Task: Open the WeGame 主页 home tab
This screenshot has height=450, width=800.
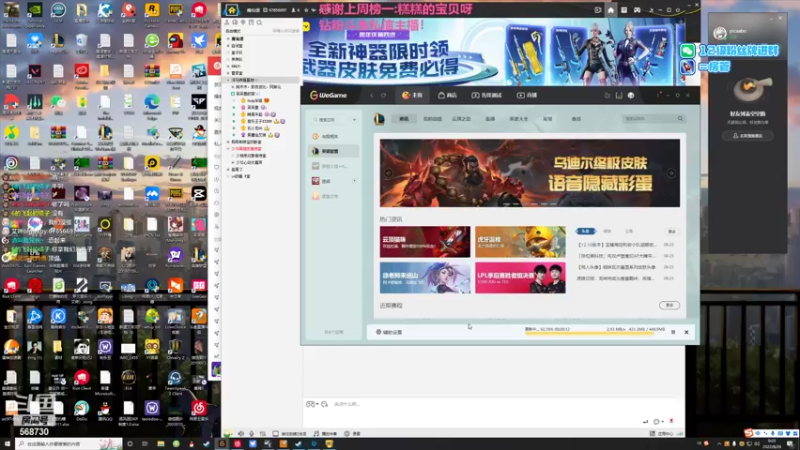Action: [412, 95]
